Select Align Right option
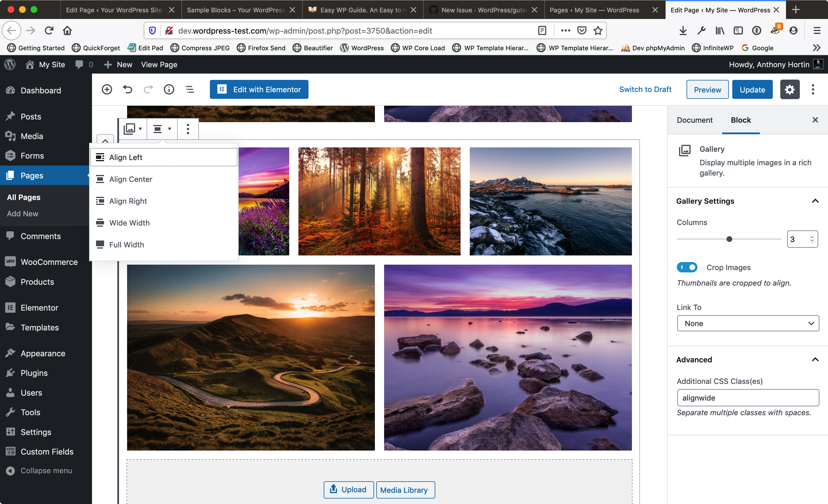The image size is (828, 504). [164, 201]
